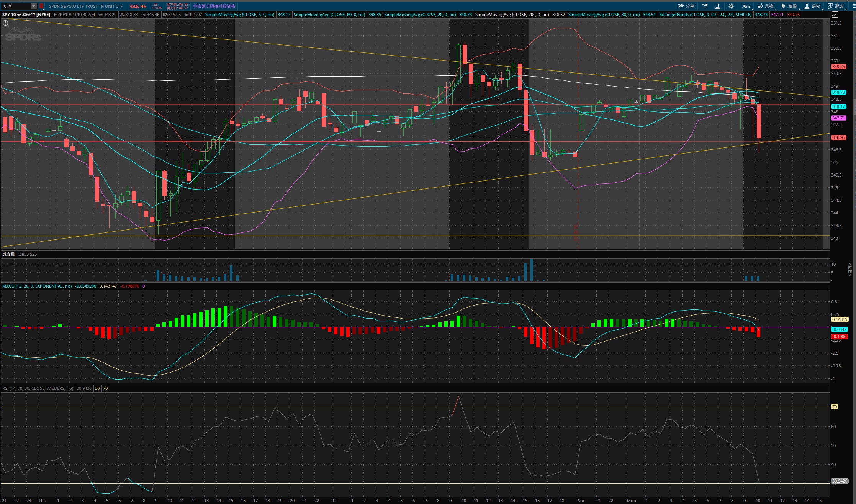Image resolution: width=856 pixels, height=504 pixels.
Task: Click the MACD (12, 26, 9) study label
Action: [37, 286]
